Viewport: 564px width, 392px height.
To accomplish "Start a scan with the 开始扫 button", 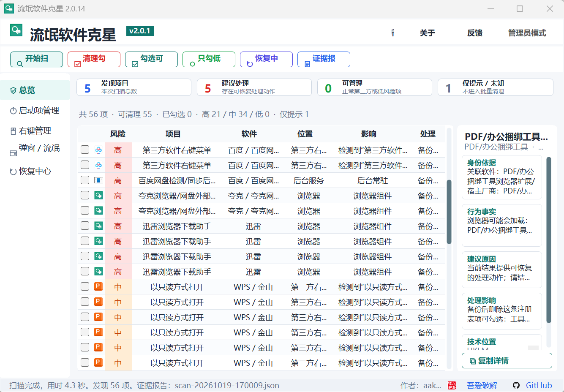I will [x=37, y=59].
